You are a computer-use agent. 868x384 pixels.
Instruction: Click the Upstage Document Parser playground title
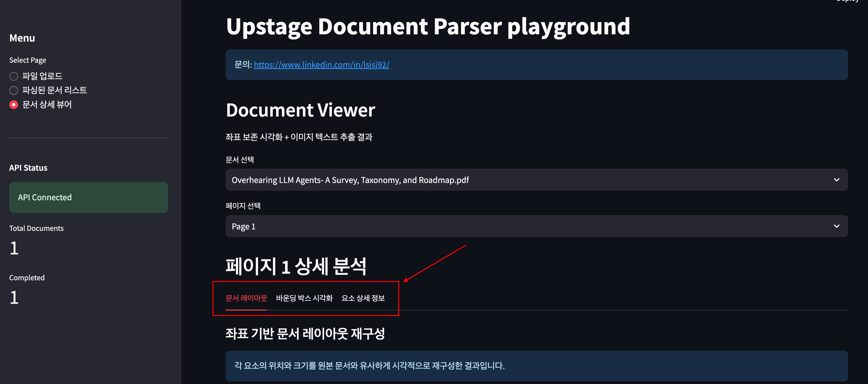(x=428, y=27)
